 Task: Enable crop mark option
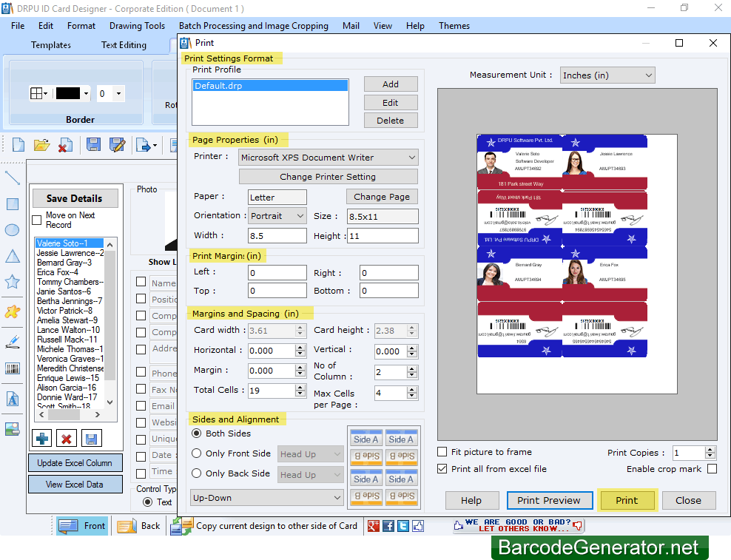pos(713,469)
